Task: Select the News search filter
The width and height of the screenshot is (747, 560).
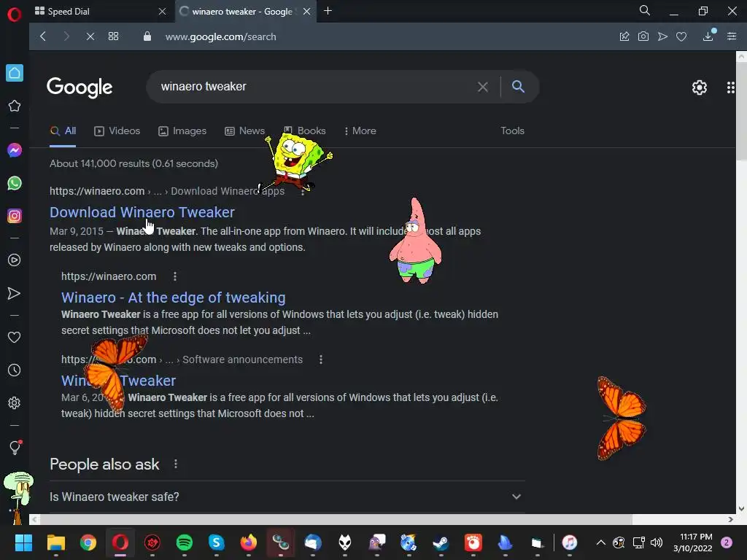Action: [245, 131]
